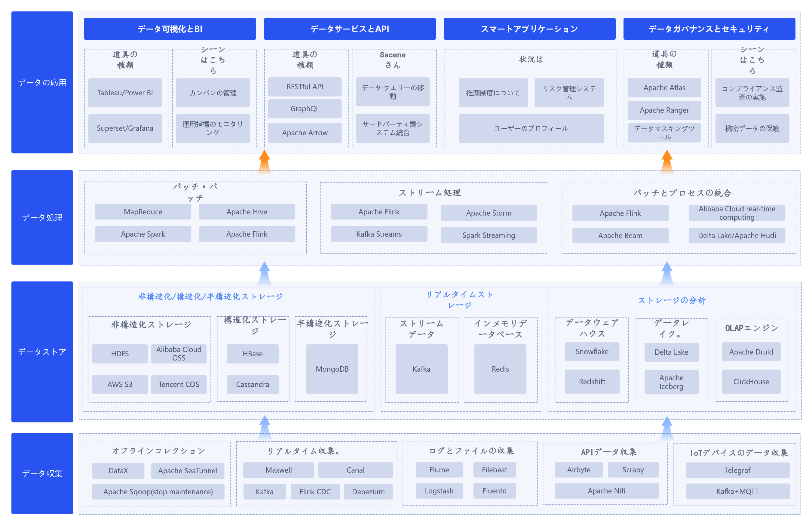Select the カンバンの管理 box

213,93
